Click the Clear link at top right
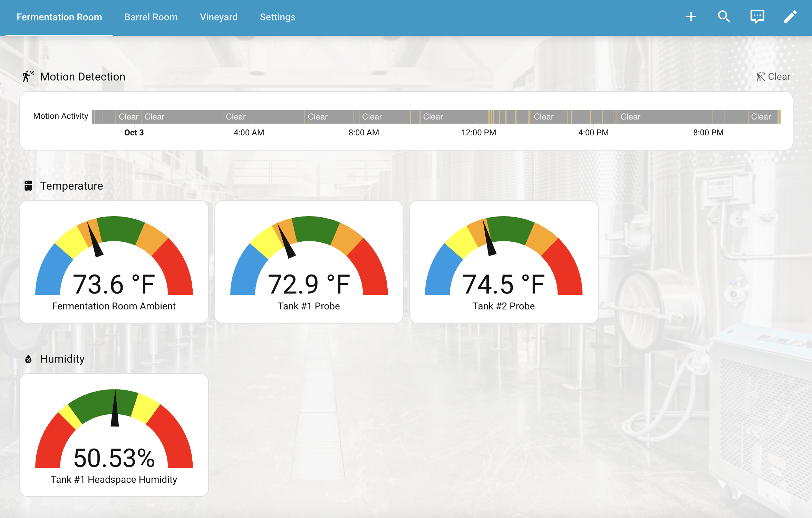 [x=779, y=76]
